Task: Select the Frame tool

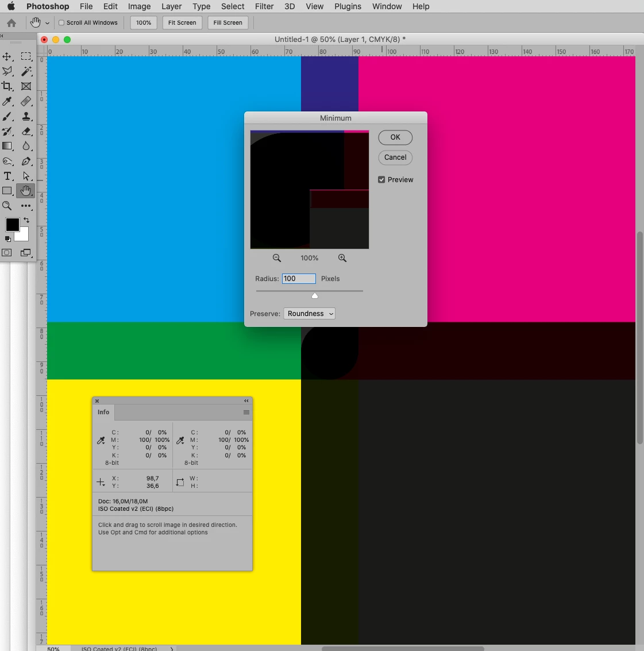Action: click(26, 86)
